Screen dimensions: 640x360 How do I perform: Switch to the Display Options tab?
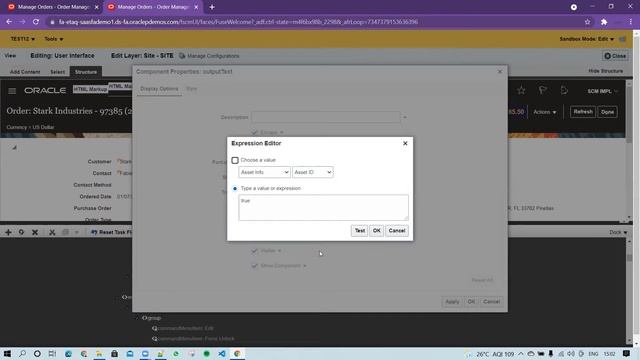click(x=159, y=89)
